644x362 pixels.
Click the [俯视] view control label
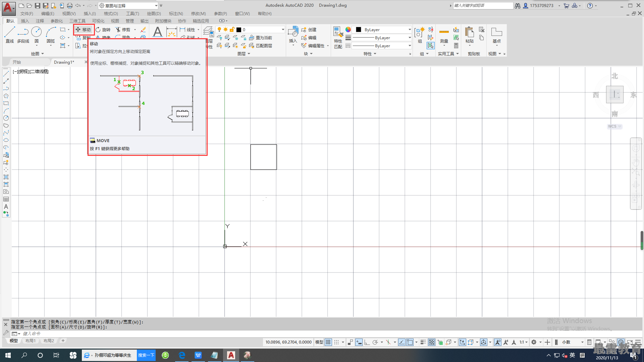coord(23,71)
